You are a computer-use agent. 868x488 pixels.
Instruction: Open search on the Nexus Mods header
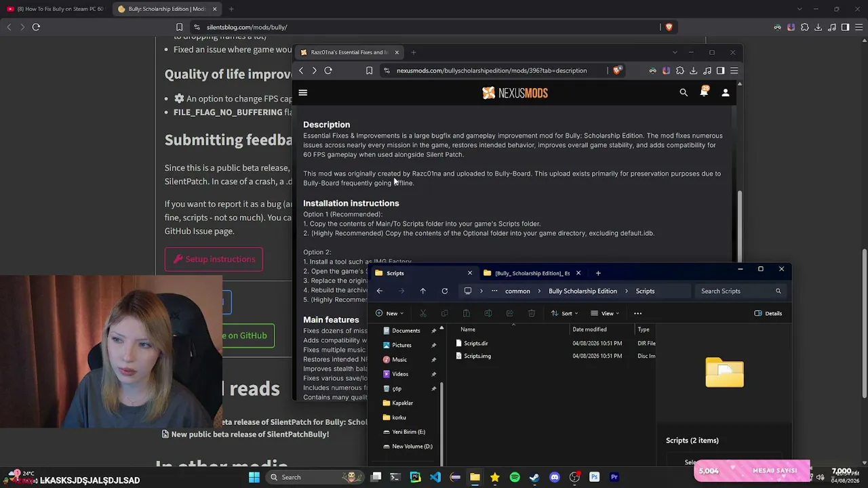684,93
